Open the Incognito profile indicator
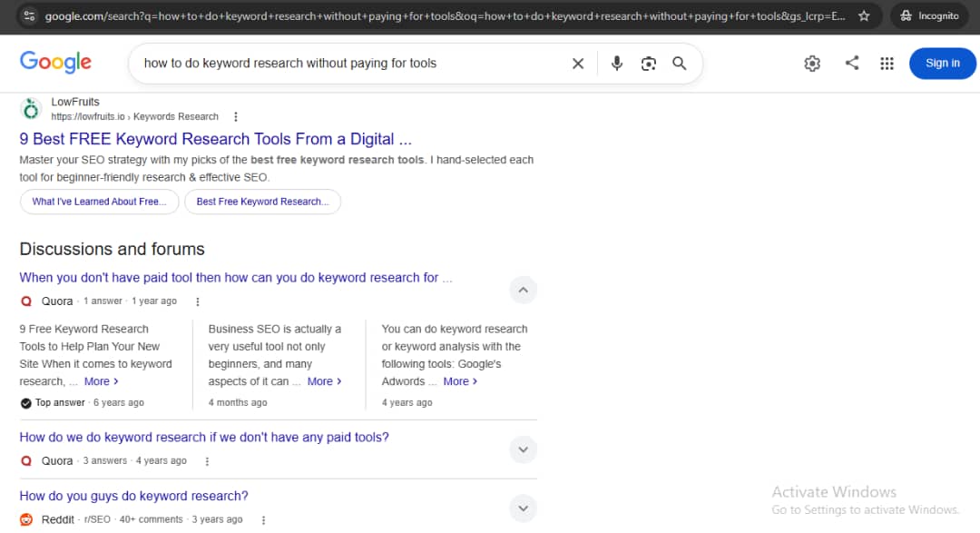The height and width of the screenshot is (533, 980). (929, 15)
